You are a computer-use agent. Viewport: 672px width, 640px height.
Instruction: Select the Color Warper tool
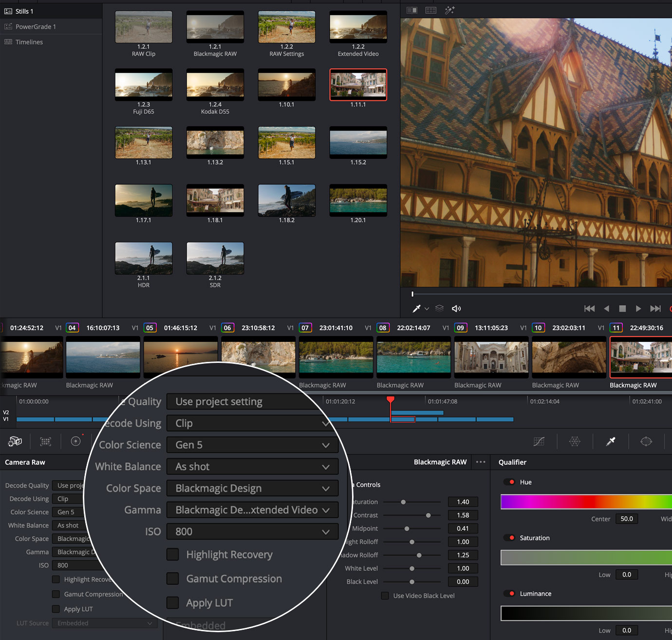pyautogui.click(x=575, y=442)
